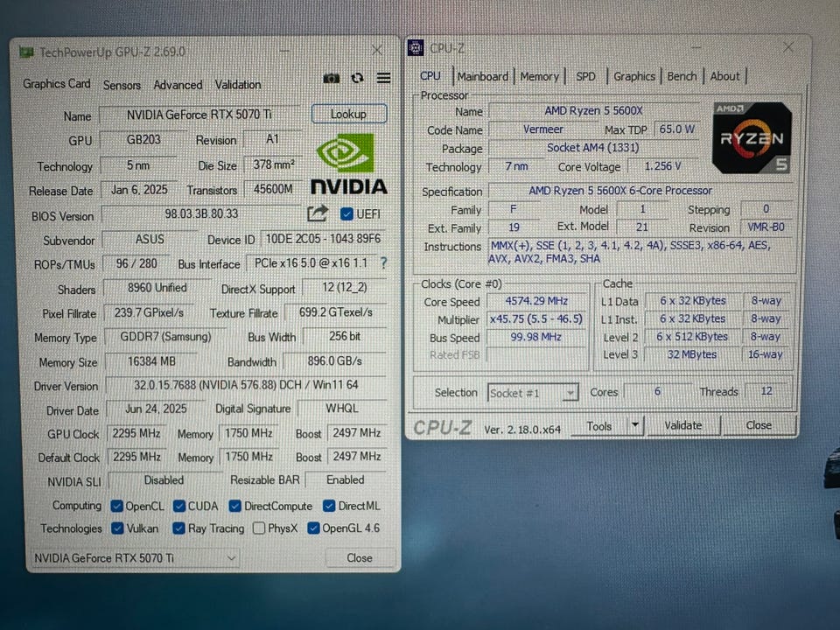
Task: Toggle the OpenGL 4.6 checkbox
Action: pyautogui.click(x=313, y=528)
